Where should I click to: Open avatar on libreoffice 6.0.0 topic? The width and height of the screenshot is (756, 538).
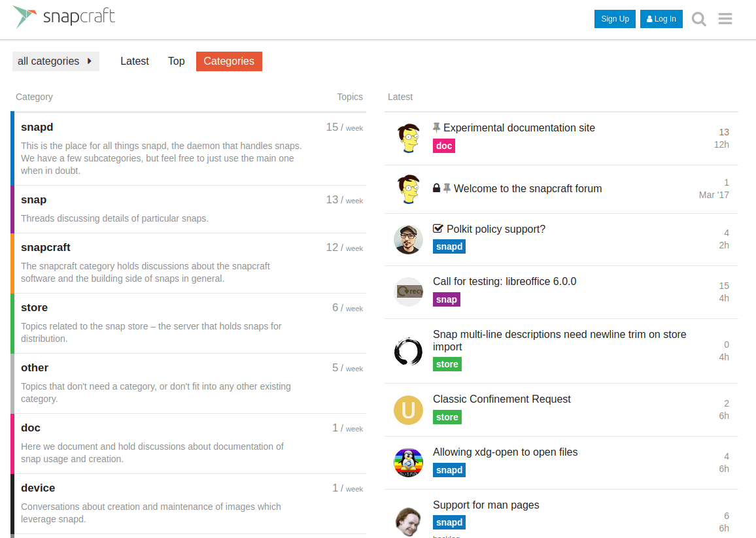(408, 292)
